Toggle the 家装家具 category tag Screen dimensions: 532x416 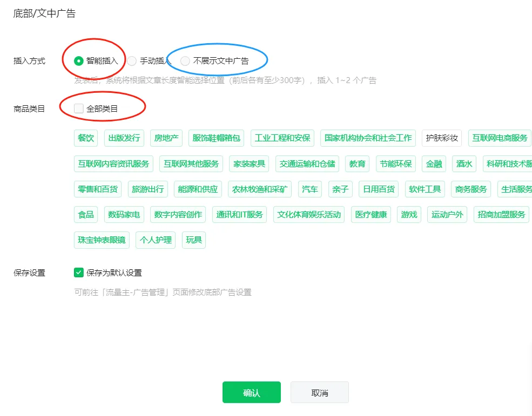(x=249, y=163)
